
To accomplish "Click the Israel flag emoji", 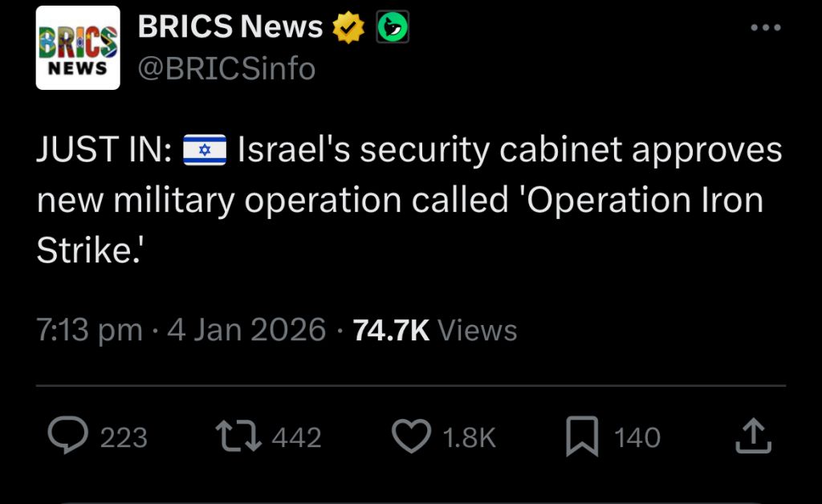I will tap(205, 151).
